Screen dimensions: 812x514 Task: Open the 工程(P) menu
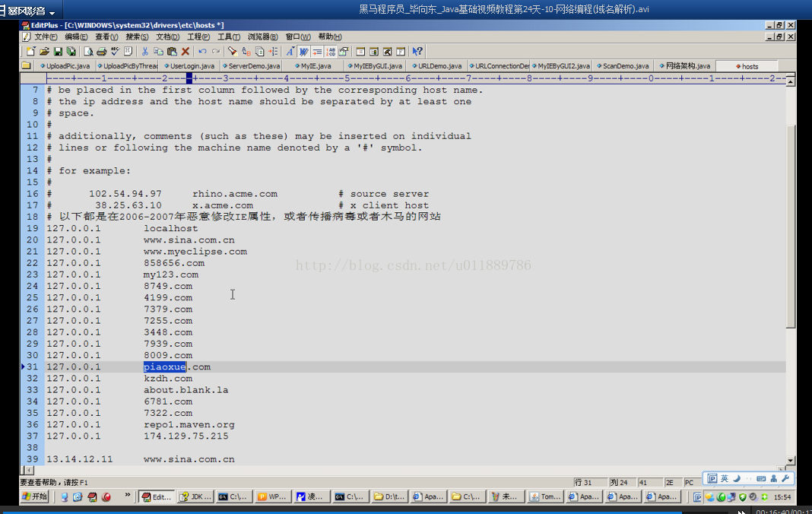pyautogui.click(x=198, y=36)
